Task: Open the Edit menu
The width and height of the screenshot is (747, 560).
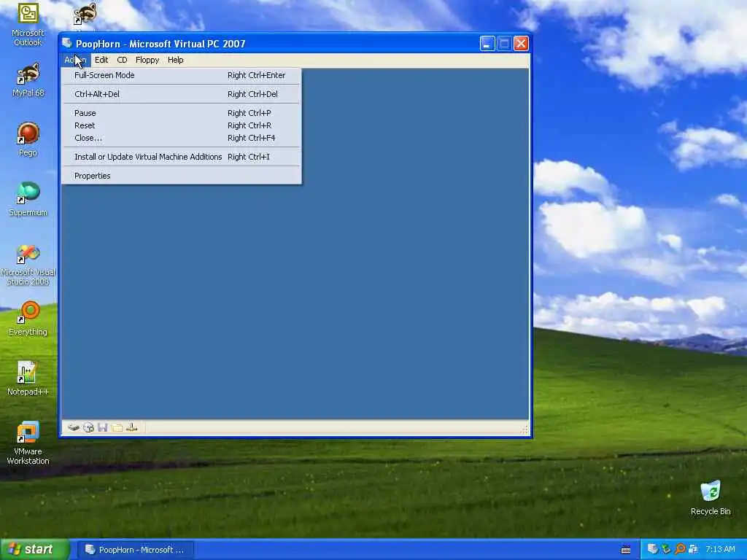Action: pos(101,60)
